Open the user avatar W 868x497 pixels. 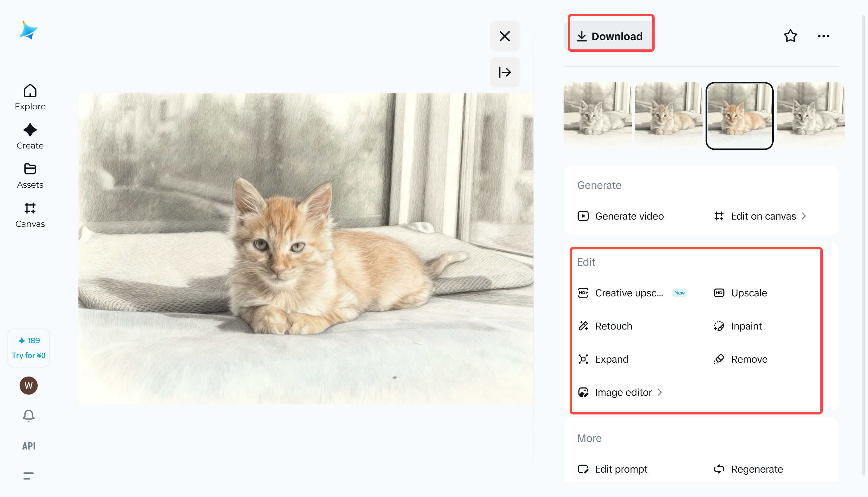(29, 386)
